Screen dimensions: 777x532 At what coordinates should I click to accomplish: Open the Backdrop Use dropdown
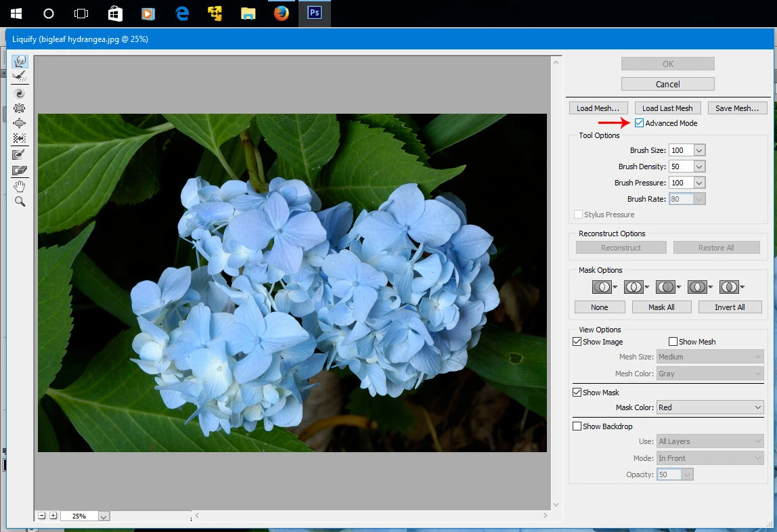click(x=710, y=441)
